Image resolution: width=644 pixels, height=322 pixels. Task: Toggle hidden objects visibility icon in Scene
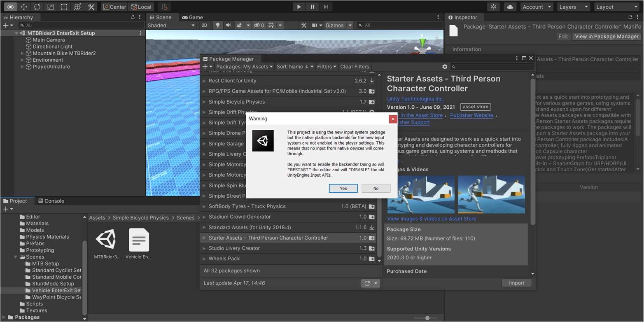[259, 25]
